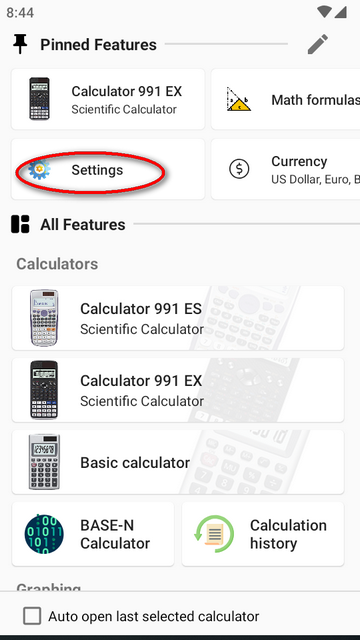Tap the BASE-N binary digits icon
360x640 pixels.
pos(44,534)
